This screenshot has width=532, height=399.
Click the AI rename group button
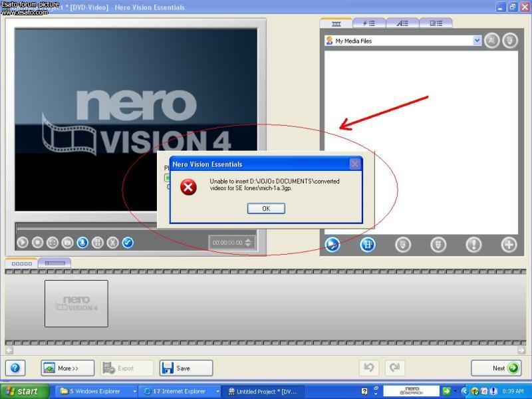click(x=491, y=41)
